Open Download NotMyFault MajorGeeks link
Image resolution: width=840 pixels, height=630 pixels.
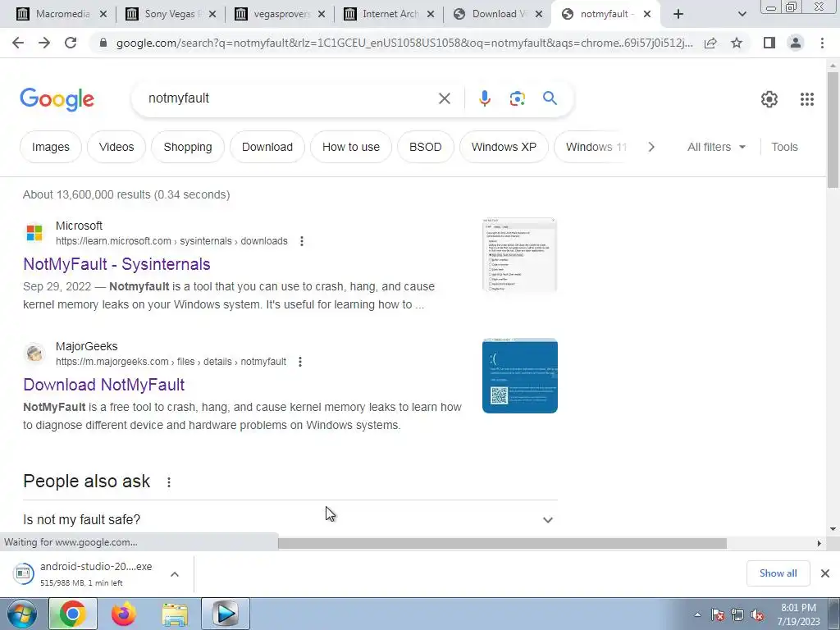click(104, 385)
